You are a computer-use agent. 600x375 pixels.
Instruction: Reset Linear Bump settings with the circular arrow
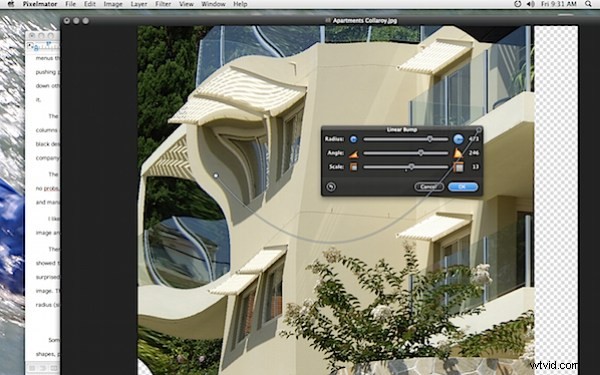point(331,187)
